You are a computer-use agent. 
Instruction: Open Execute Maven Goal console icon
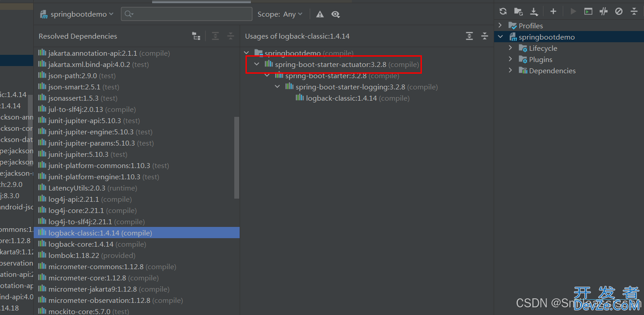tap(588, 12)
